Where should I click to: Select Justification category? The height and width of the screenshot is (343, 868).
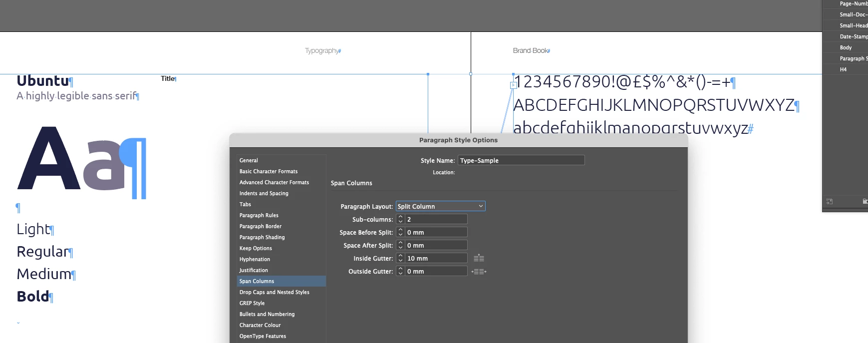[281, 270]
